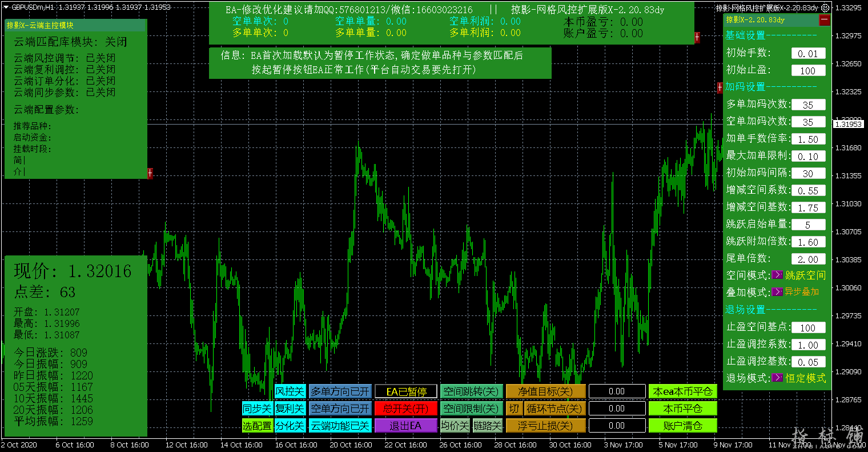Click the 初始止盈 input showing 100
The image size is (868, 452).
[809, 71]
